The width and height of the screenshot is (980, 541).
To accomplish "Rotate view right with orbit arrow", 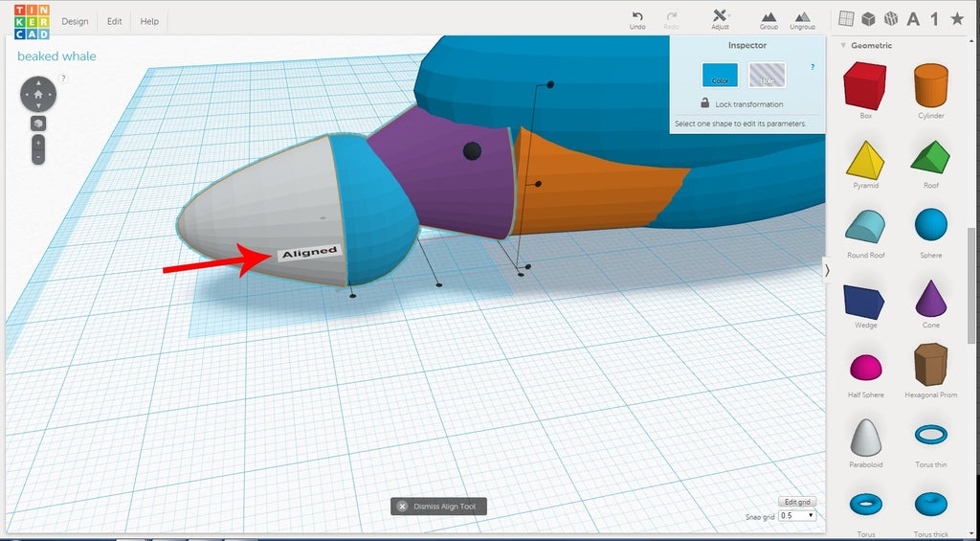I will point(51,95).
